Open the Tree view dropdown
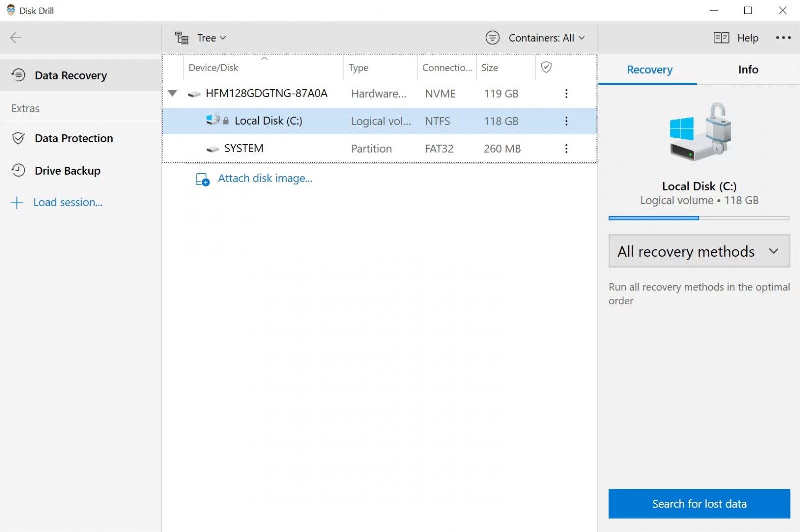The width and height of the screenshot is (800, 532). (x=201, y=38)
